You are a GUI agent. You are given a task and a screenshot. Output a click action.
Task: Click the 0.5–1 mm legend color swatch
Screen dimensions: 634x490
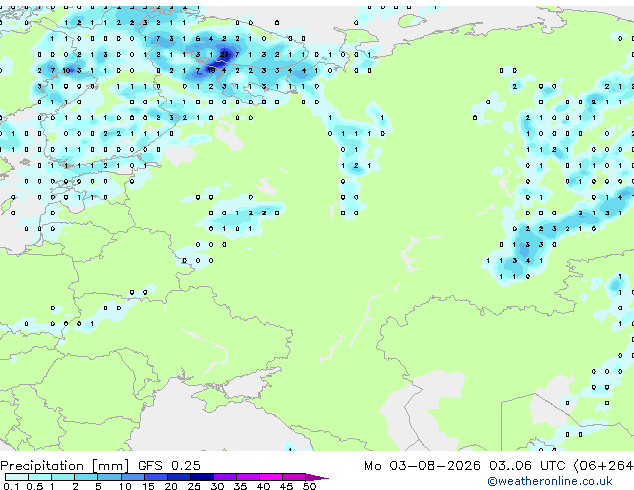click(40, 477)
